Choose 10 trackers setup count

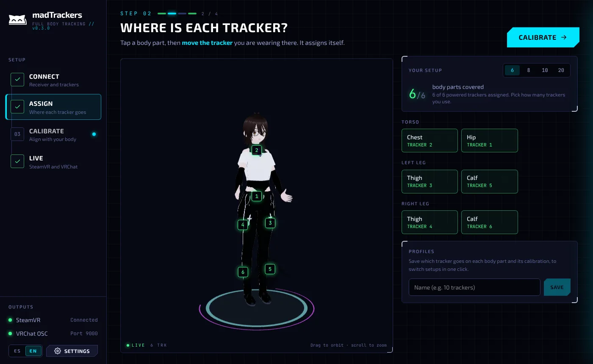pyautogui.click(x=545, y=70)
